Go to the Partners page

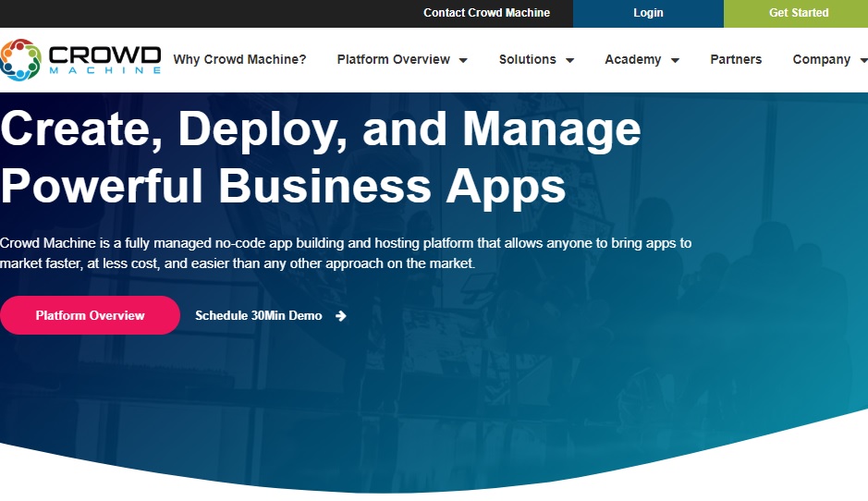(x=736, y=59)
